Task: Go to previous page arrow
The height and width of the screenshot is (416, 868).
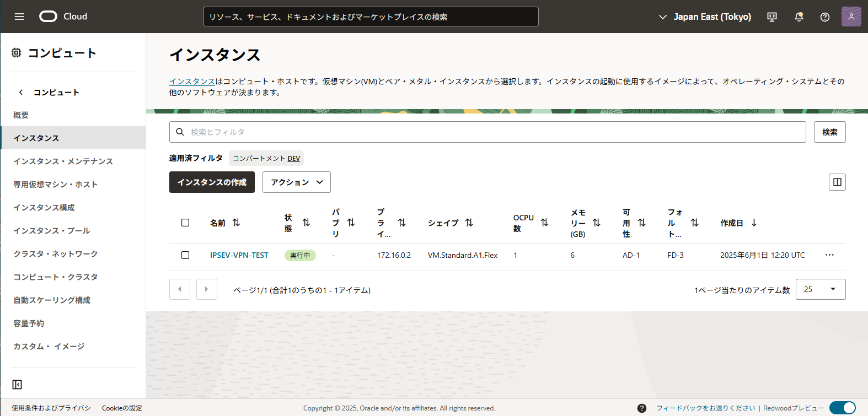Action: (x=180, y=289)
